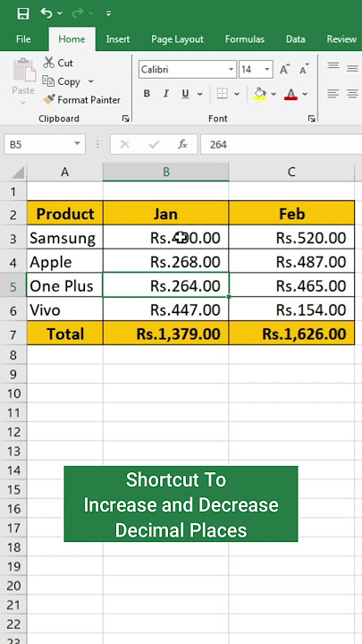Toggle Bold formatting
Screen dimensions: 362x644
coord(147,94)
